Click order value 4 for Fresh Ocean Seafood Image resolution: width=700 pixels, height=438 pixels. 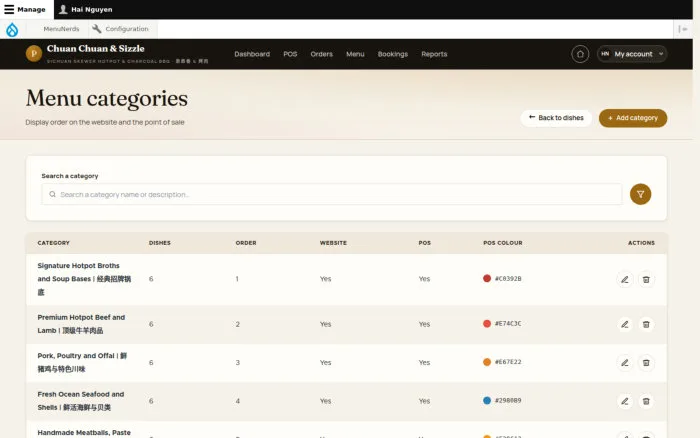238,401
